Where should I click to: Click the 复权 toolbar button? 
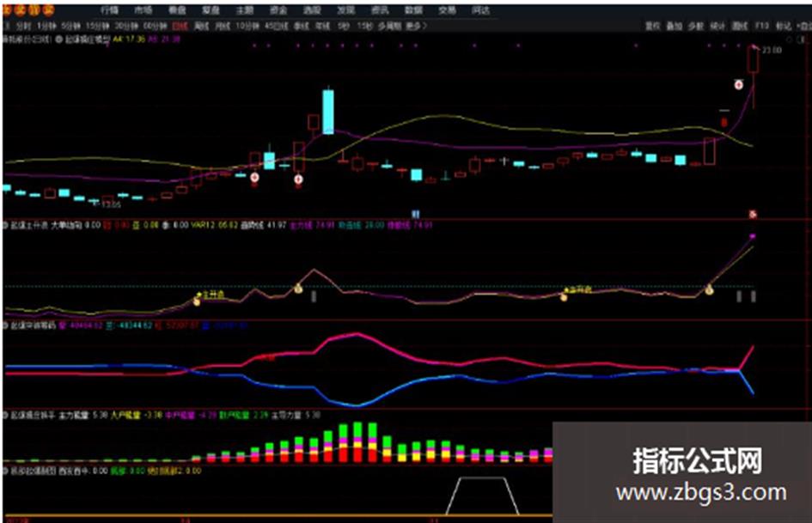652,26
